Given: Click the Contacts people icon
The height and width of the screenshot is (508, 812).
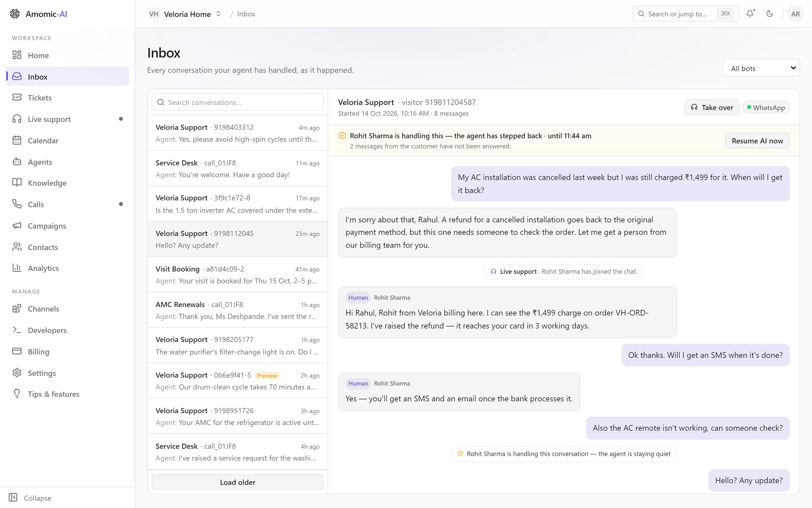Looking at the screenshot, I should point(17,247).
